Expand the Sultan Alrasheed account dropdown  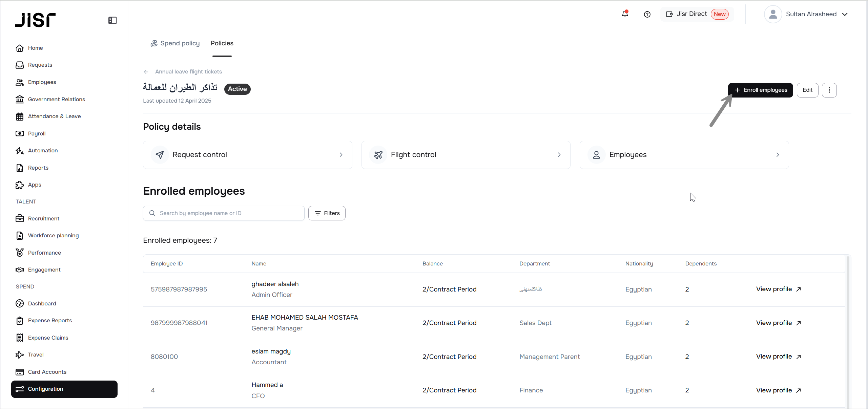tap(845, 14)
